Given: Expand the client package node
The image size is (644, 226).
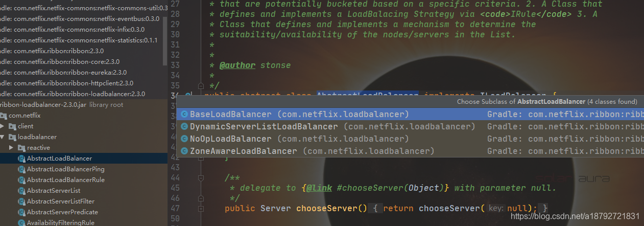Looking at the screenshot, I should 3,126.
